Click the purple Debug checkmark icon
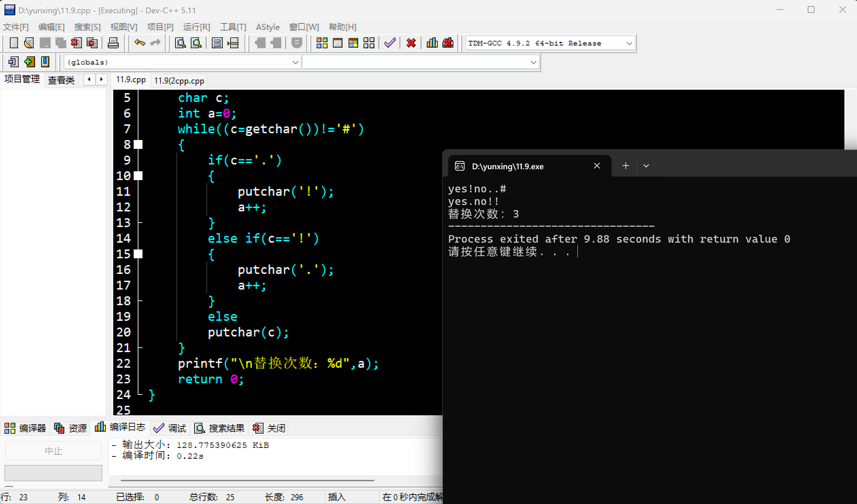Viewport: 857px width, 504px height. coord(390,43)
